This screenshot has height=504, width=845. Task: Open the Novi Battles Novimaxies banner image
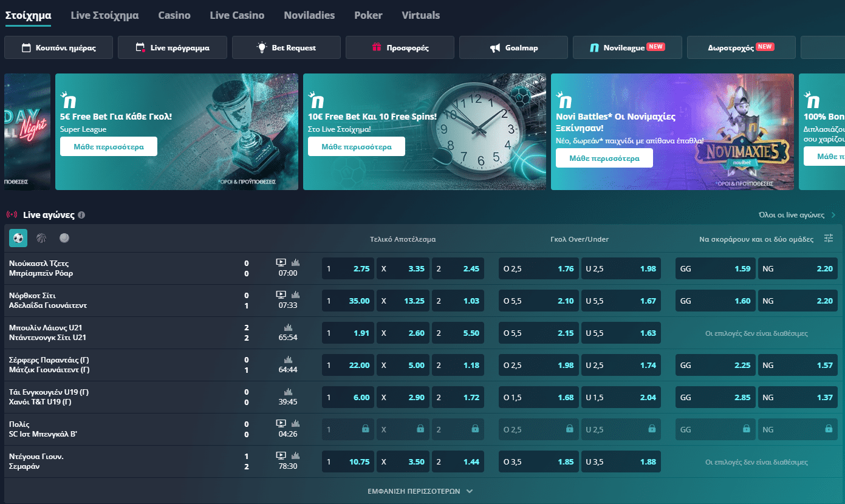tap(672, 132)
